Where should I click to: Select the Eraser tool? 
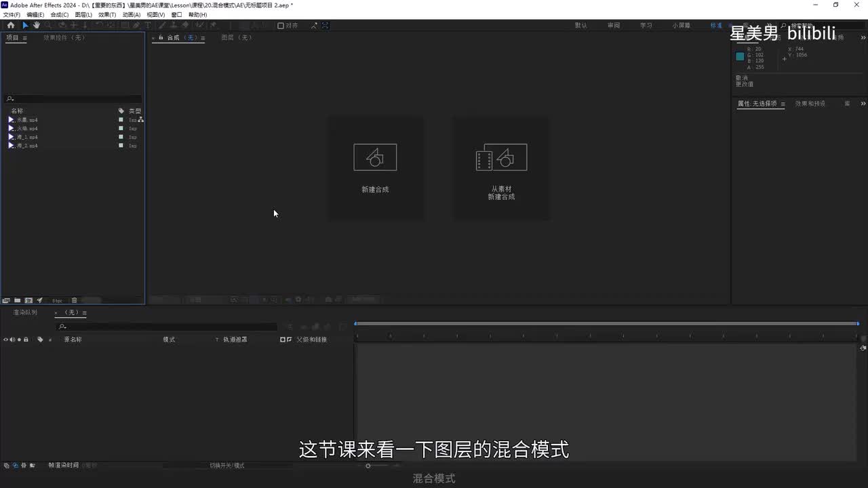[185, 25]
